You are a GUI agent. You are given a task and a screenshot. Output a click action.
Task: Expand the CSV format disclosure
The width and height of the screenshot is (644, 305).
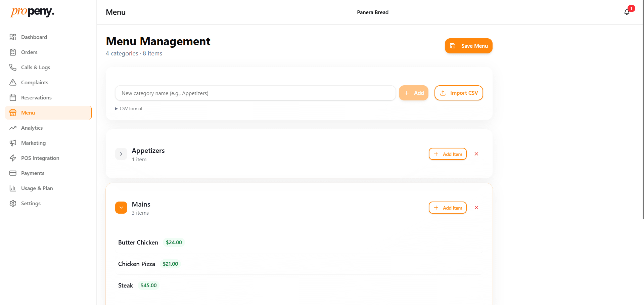(x=129, y=108)
